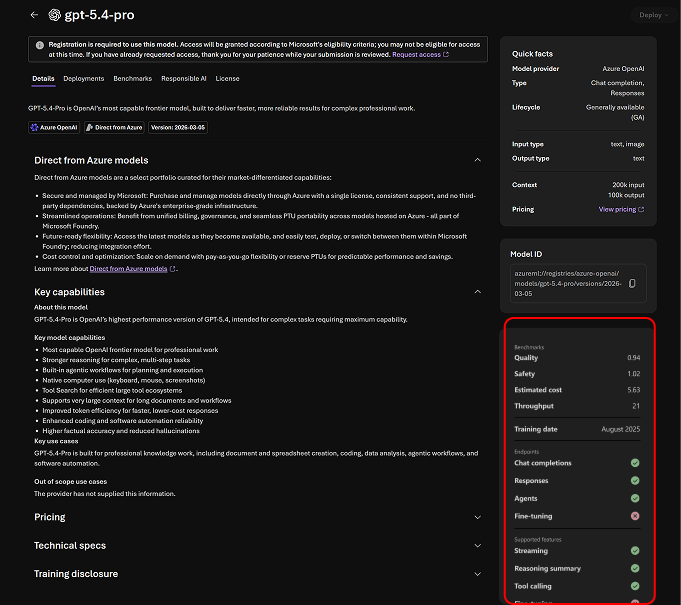Image resolution: width=681 pixels, height=605 pixels.
Task: Open the Responsible AI tab
Action: (185, 78)
